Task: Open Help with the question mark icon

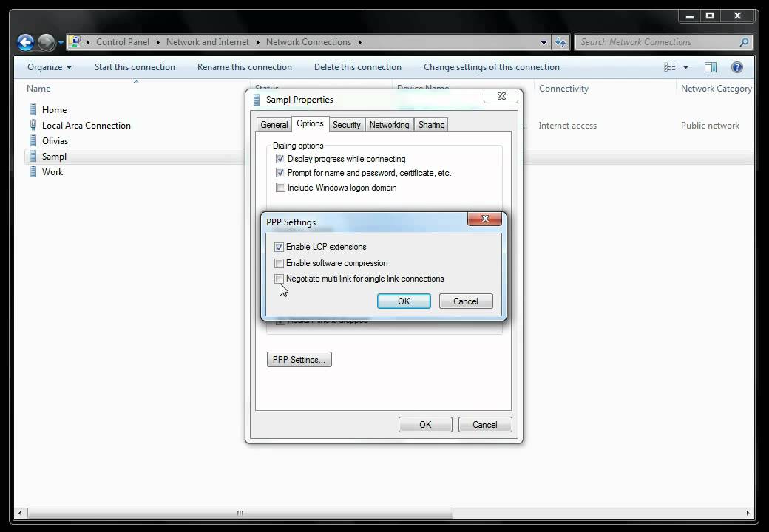Action: click(736, 67)
